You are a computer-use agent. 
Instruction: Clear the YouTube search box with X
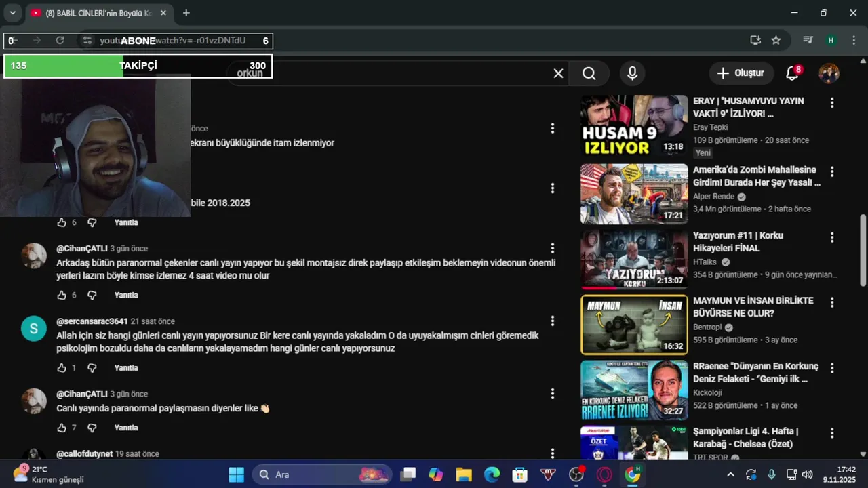pos(558,73)
